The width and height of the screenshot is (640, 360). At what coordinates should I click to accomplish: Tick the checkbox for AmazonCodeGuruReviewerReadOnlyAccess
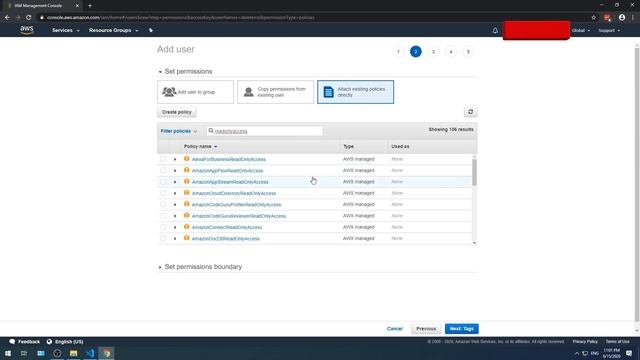pyautogui.click(x=163, y=216)
